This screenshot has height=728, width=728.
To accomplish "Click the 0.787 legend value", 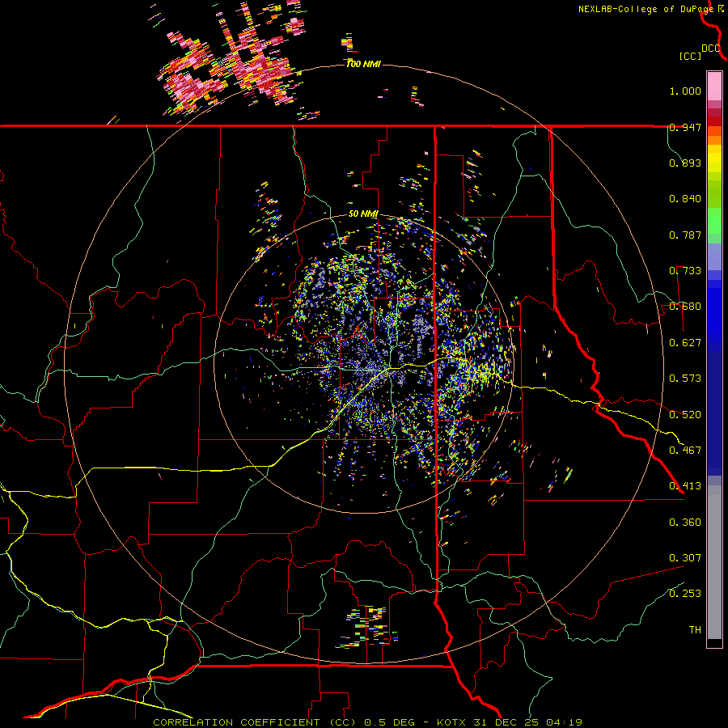I will [x=685, y=235].
